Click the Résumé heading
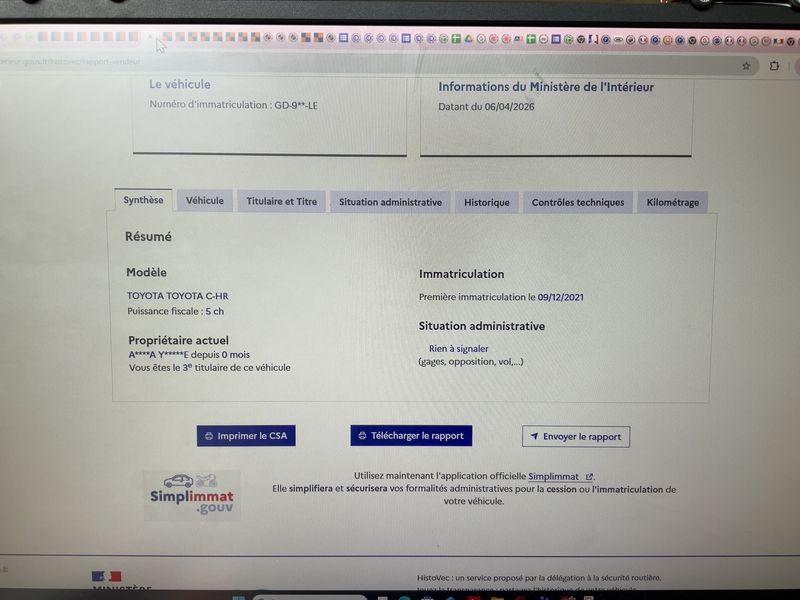800x600 pixels. pos(148,237)
